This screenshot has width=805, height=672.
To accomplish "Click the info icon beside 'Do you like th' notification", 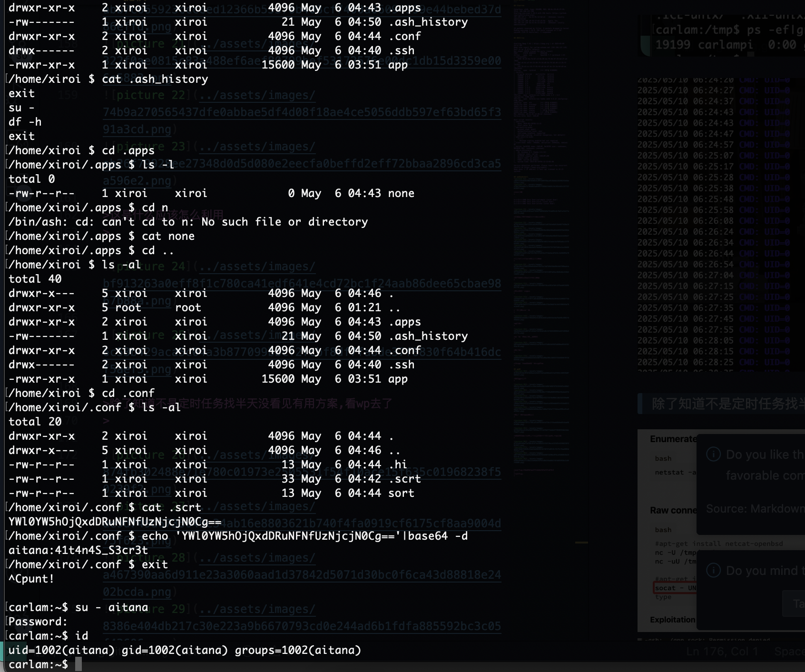I will (x=713, y=454).
